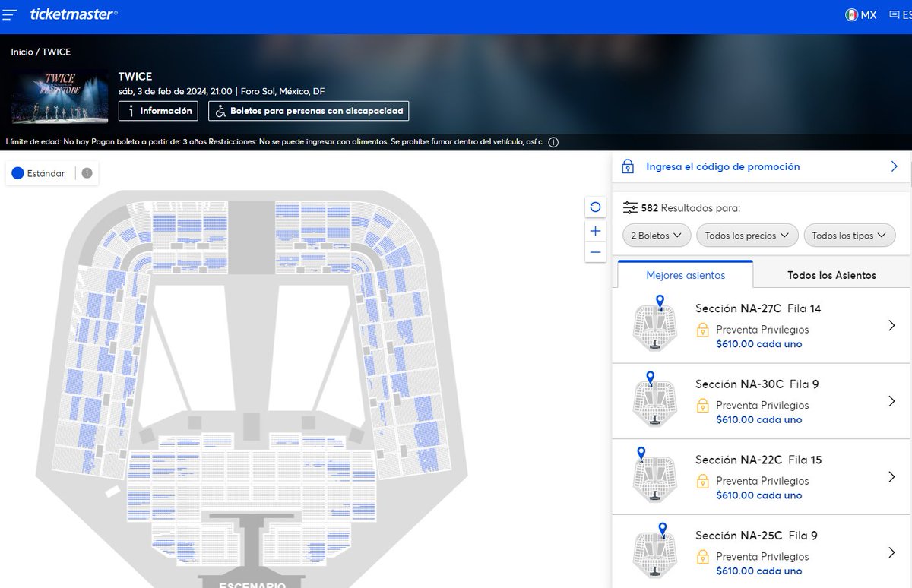Click lock icon in NA-25C listing
912x588 pixels.
[703, 557]
